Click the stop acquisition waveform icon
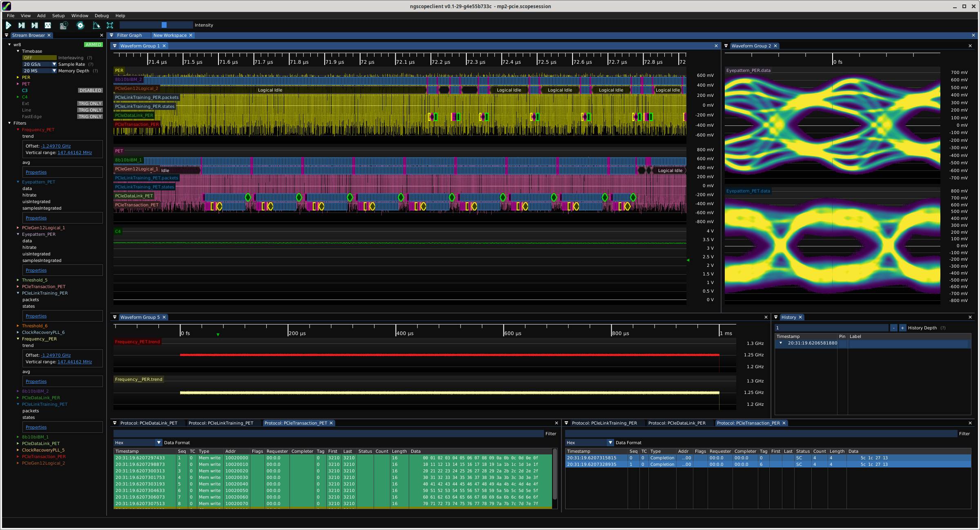Image resolution: width=980 pixels, height=530 pixels. 48,25
